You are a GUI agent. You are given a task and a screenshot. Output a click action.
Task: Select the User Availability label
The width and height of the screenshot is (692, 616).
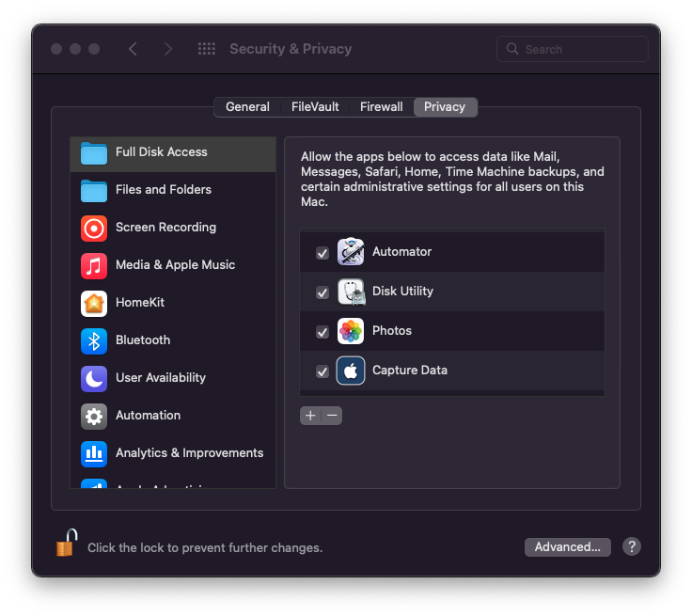coord(161,377)
